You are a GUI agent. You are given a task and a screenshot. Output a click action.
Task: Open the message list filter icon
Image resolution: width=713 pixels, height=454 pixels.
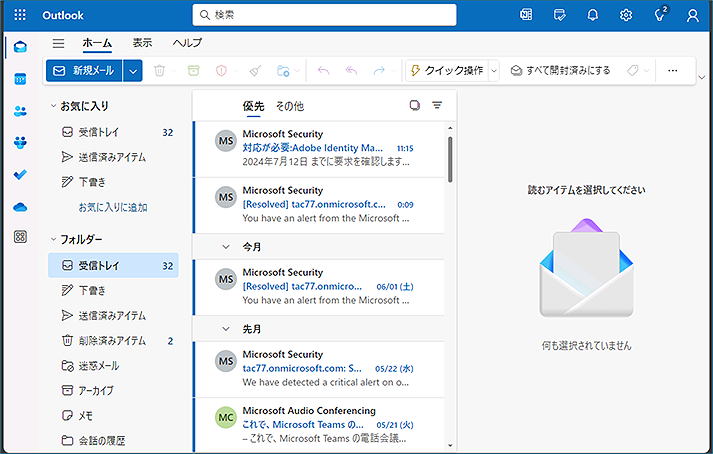437,105
